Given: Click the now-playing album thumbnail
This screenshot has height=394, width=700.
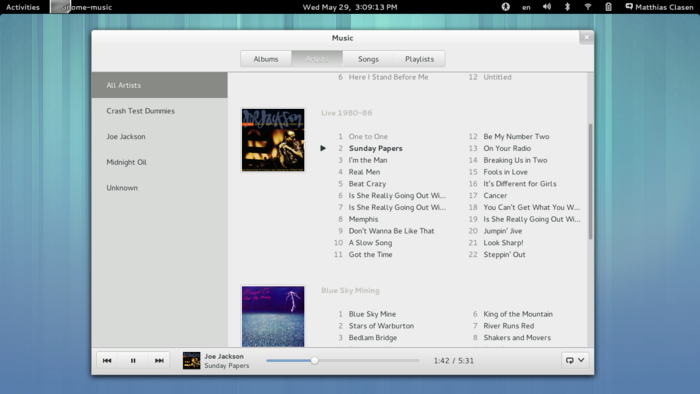Looking at the screenshot, I should click(x=192, y=361).
